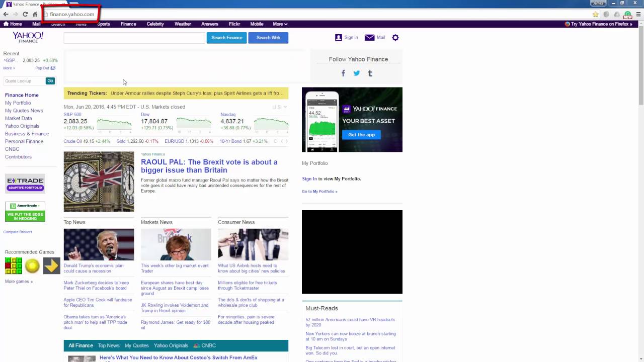
Task: Open the Raoul Pal Brexit headline
Action: 209,166
